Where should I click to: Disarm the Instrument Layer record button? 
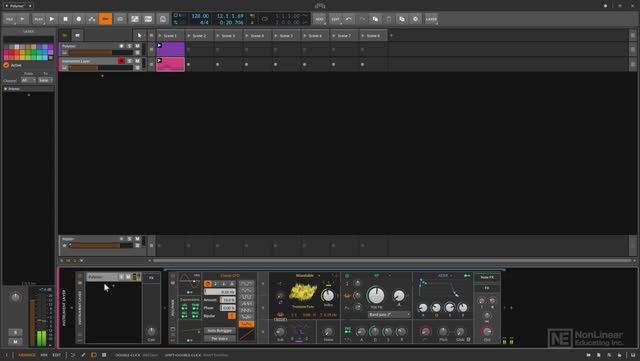(121, 61)
